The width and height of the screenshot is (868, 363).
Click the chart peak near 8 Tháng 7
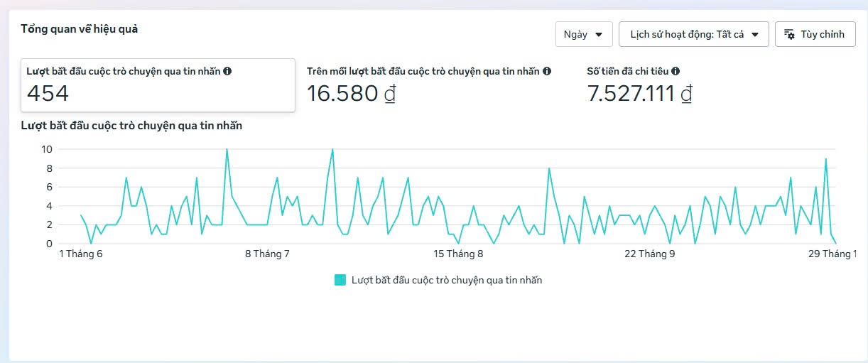click(x=227, y=149)
